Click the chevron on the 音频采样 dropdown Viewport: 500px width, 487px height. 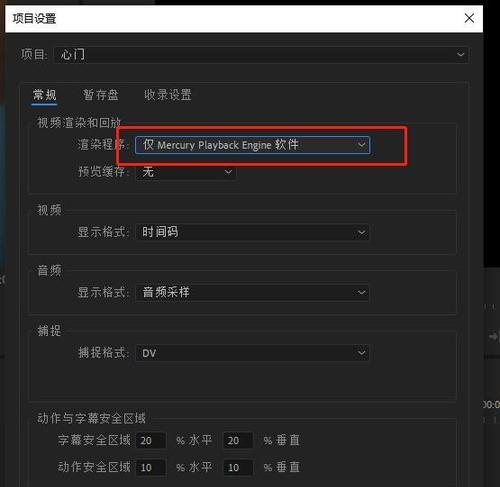point(361,293)
